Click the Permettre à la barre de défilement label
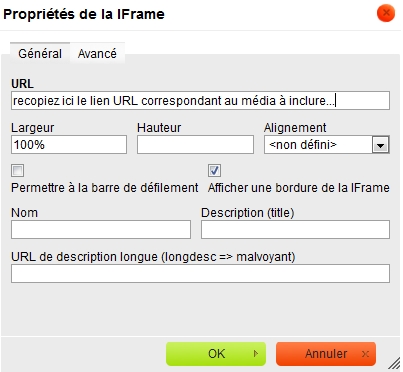 [105, 188]
